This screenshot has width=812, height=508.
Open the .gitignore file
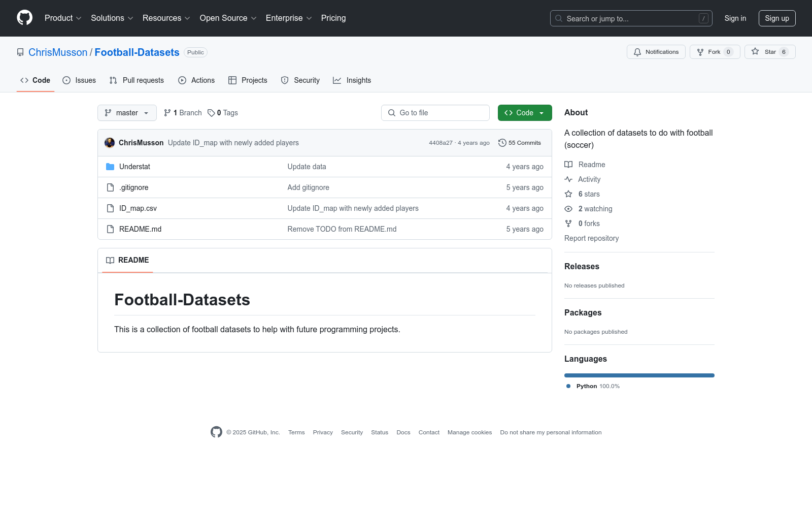pos(134,187)
